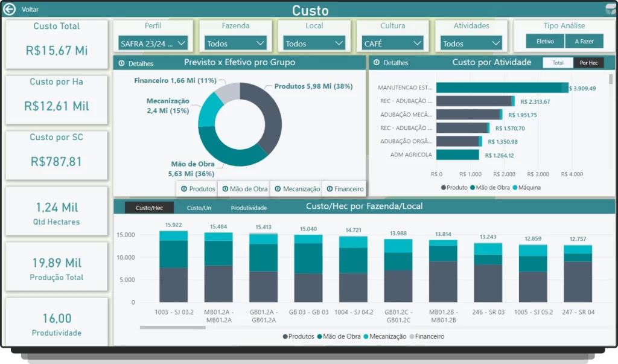The height and width of the screenshot is (364, 618).
Task: Click the logo icon in the top-right corner
Action: tap(610, 9)
